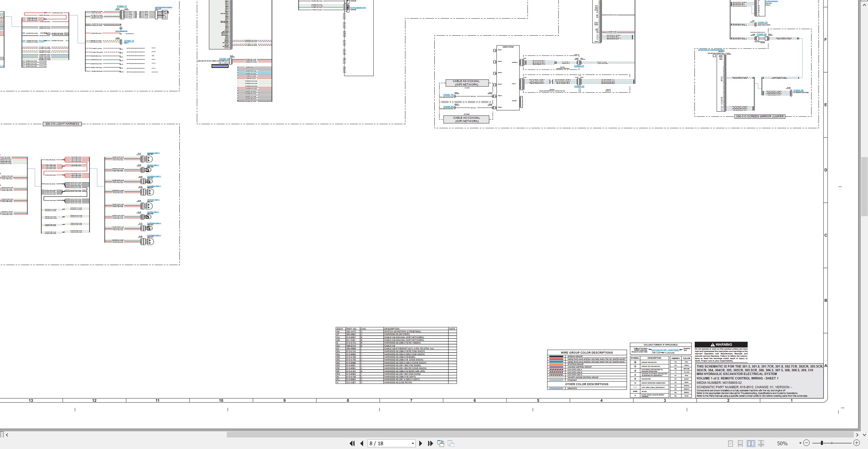Image resolution: width=868 pixels, height=449 pixels.
Task: Click the vertical scrollbar thumb
Action: point(865,186)
